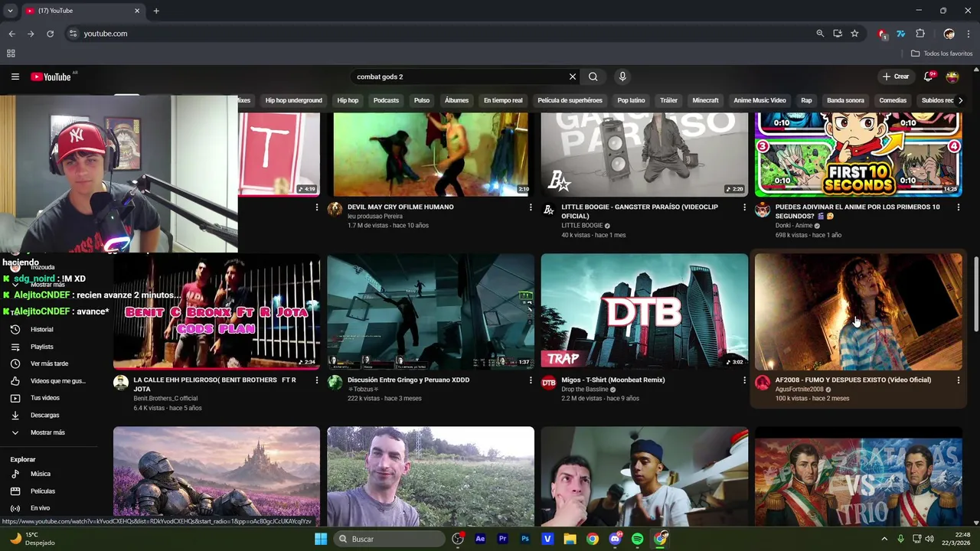This screenshot has height=551, width=980.
Task: Open options for LA CALLE EHH PELIGROSO video
Action: (316, 380)
